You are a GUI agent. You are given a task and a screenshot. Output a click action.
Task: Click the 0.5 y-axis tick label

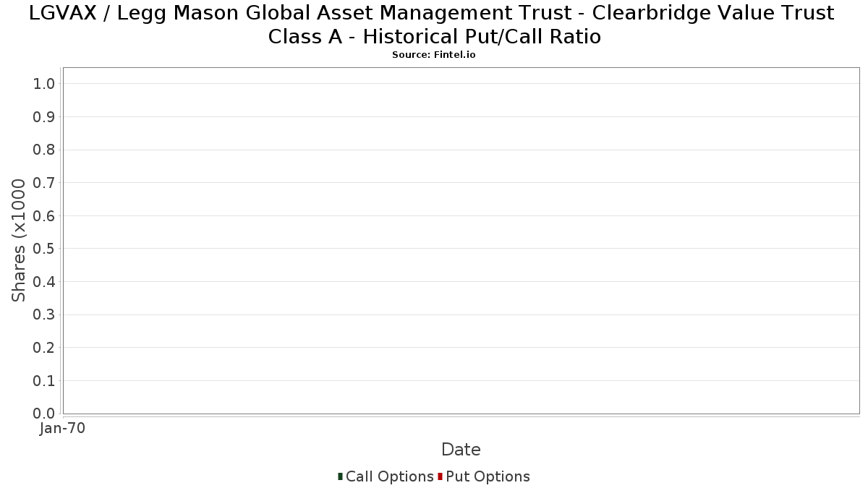44,249
